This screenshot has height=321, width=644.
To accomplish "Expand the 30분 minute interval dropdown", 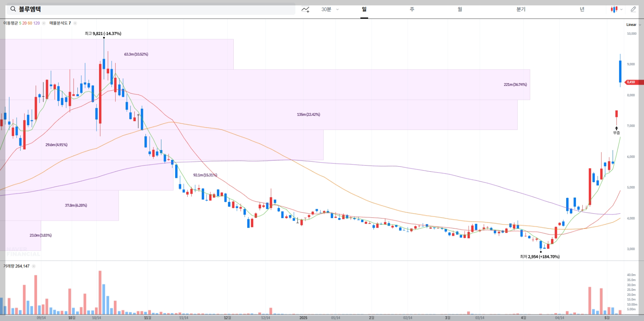I will pos(330,9).
